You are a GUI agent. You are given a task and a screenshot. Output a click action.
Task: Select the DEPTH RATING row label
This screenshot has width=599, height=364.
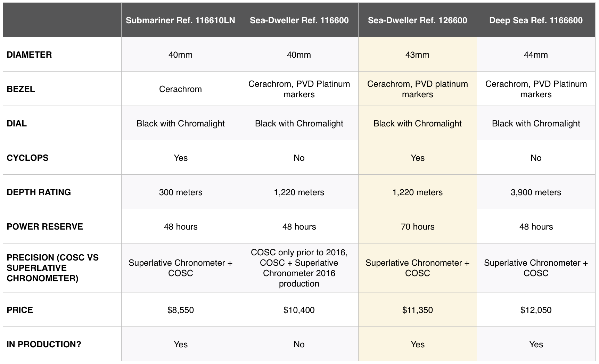(39, 192)
